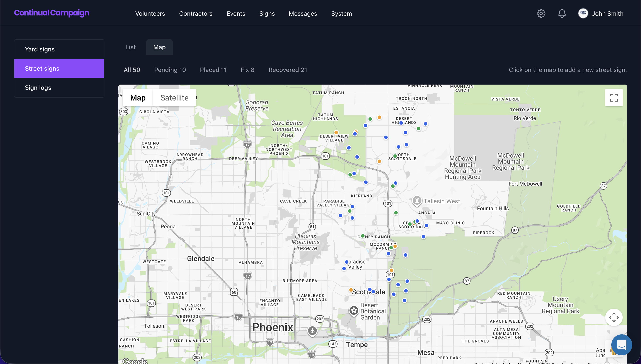Click the John Smith avatar image

click(583, 14)
